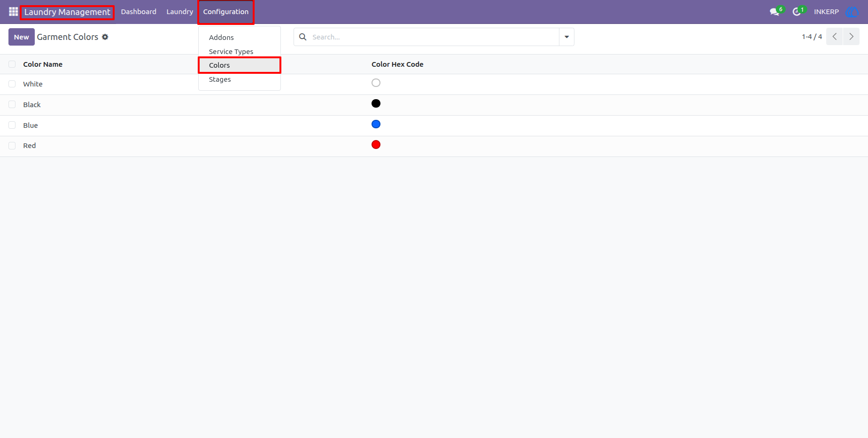Click the search magnifier icon

point(303,37)
